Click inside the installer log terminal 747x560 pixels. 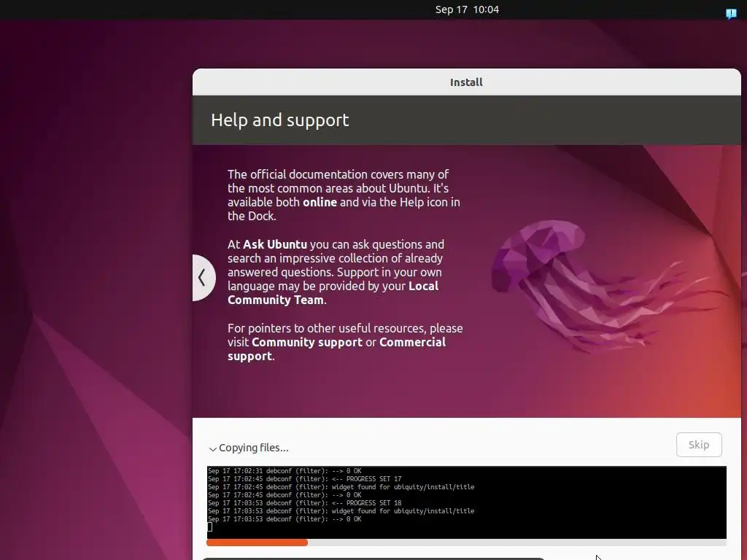tap(466, 502)
